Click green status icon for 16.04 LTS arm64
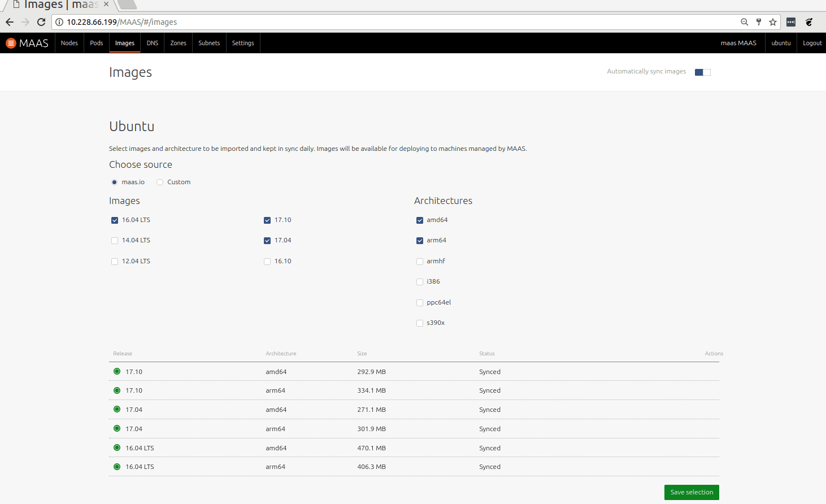This screenshot has height=504, width=826. tap(117, 467)
